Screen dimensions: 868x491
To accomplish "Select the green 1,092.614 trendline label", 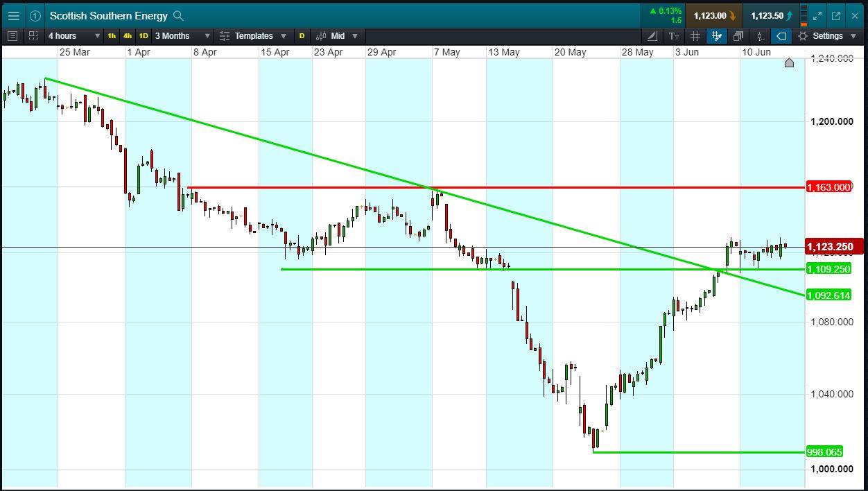I will [829, 295].
